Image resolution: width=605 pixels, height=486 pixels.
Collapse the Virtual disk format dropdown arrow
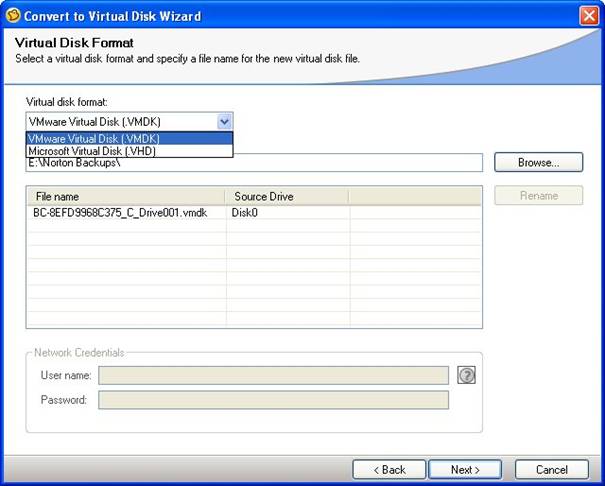coord(224,122)
